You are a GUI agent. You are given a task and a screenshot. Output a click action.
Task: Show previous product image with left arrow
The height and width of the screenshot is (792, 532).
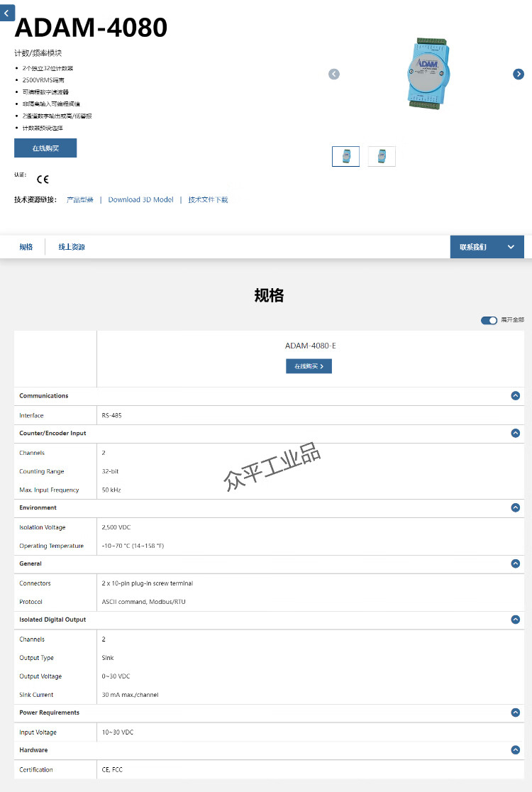pyautogui.click(x=334, y=74)
